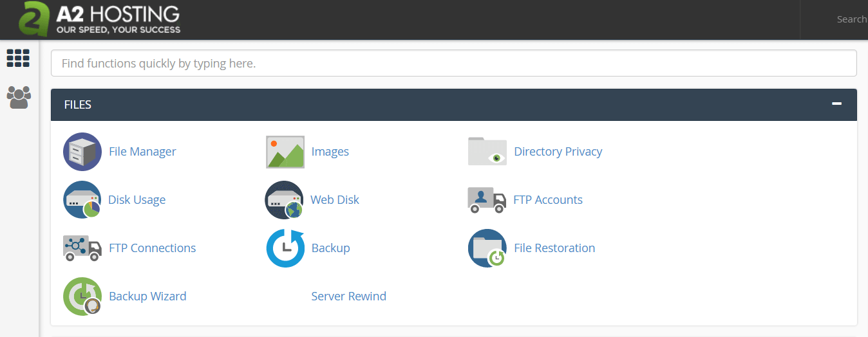Click the FTP Connections truck icon

82,248
